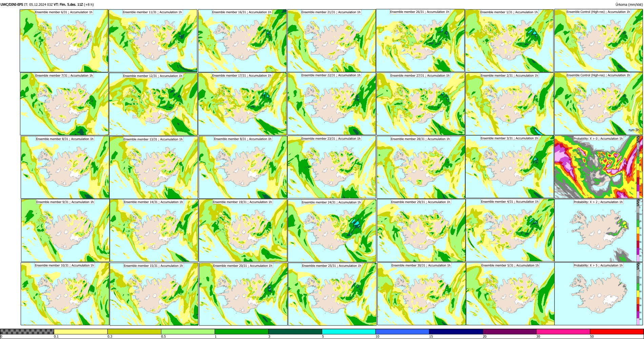Pick the green 1–3 legend swatch
The image size is (644, 339).
click(x=241, y=332)
